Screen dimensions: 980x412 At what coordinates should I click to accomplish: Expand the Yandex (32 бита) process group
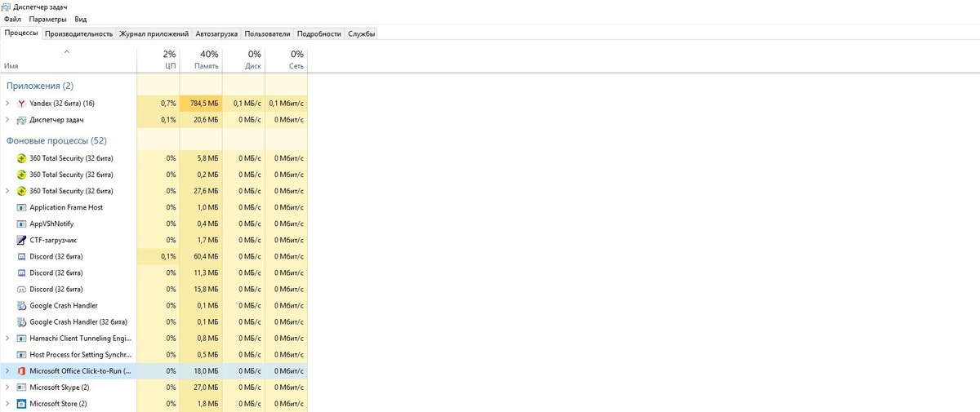tap(7, 104)
